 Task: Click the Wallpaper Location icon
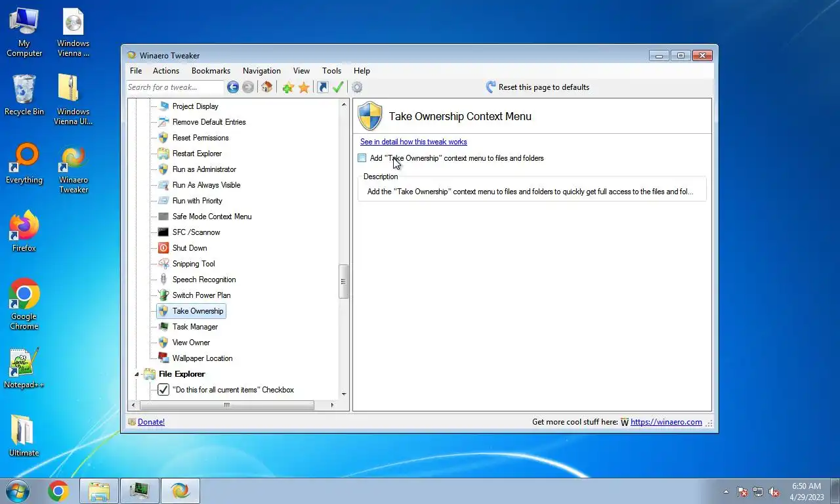point(163,358)
